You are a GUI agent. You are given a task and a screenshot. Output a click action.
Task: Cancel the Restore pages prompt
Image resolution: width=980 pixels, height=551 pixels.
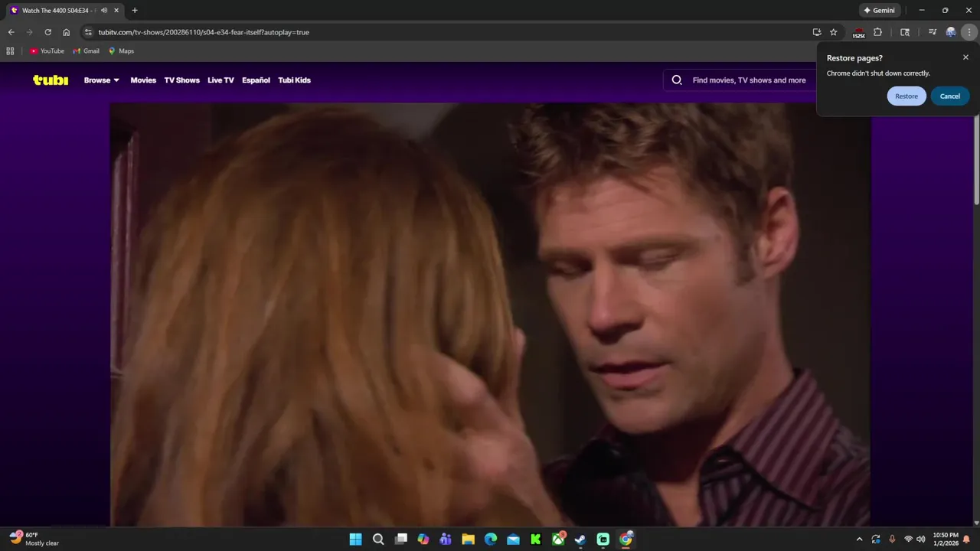pos(950,96)
